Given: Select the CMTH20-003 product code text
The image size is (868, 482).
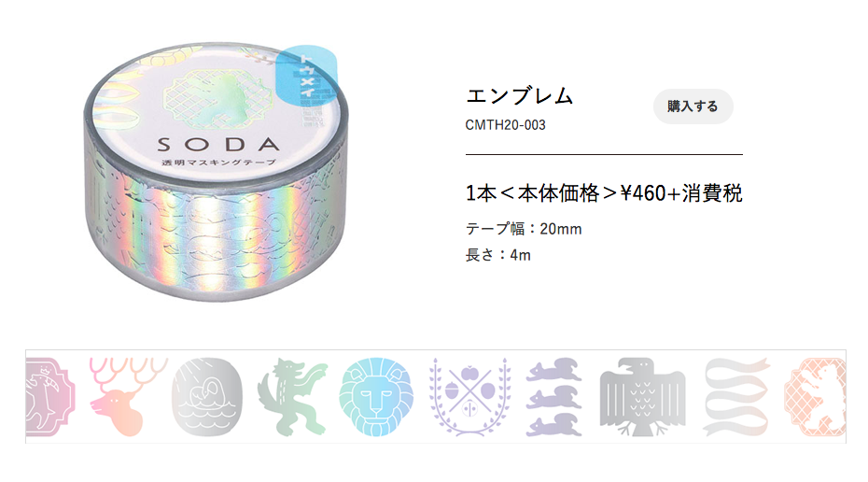Looking at the screenshot, I should tap(506, 125).
